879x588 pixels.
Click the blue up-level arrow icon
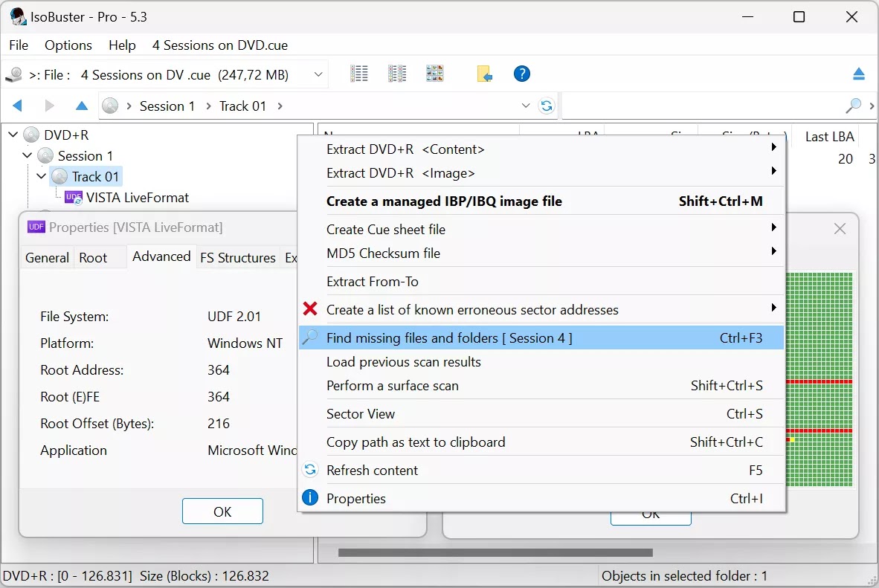click(81, 106)
